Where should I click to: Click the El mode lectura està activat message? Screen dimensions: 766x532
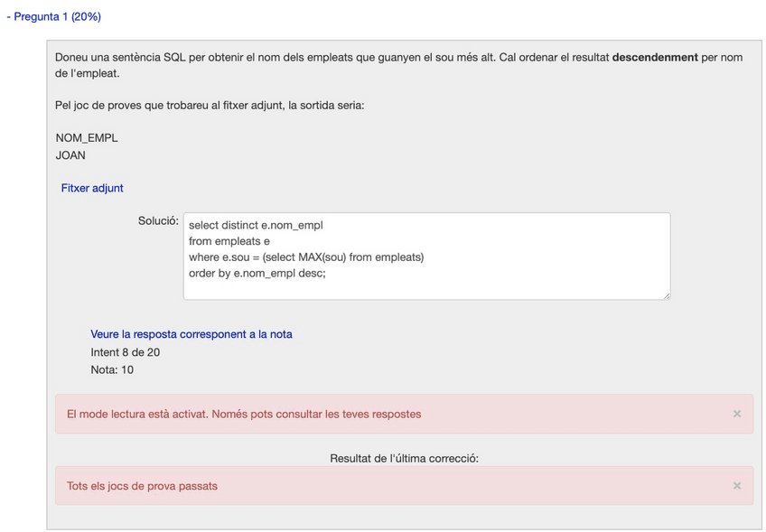tap(244, 414)
